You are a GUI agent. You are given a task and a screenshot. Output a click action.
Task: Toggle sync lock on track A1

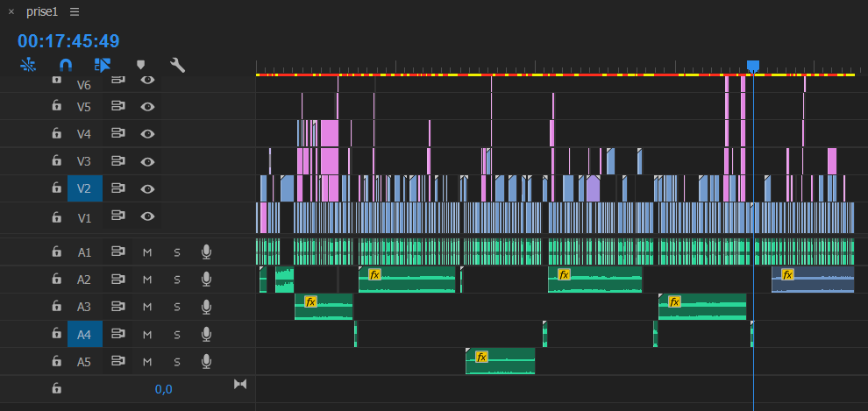pyautogui.click(x=117, y=252)
